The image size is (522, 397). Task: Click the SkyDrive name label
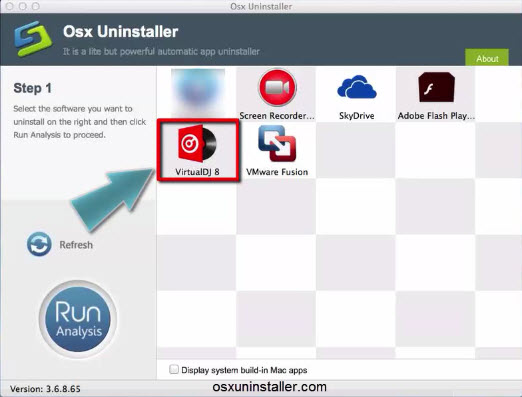[356, 116]
